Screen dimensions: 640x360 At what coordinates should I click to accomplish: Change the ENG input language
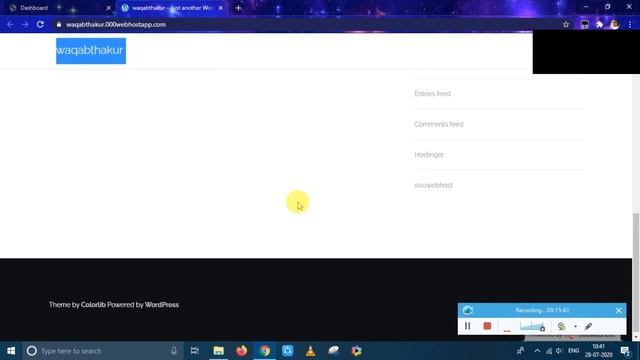573,351
